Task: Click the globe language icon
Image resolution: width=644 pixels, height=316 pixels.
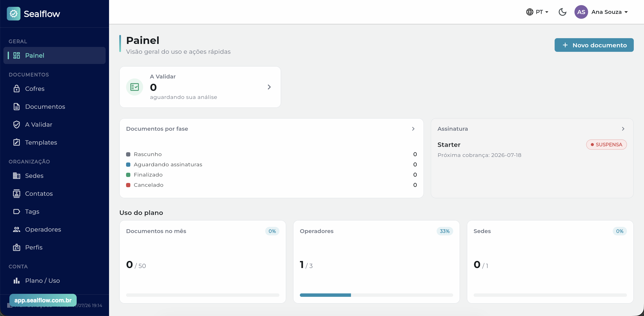Action: tap(529, 12)
